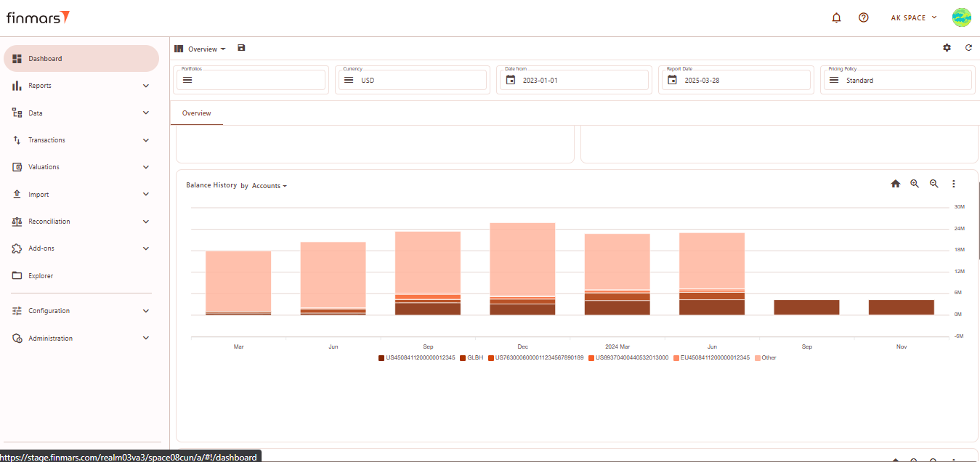Select the Overview tab
Image resolution: width=980 pixels, height=462 pixels.
197,113
